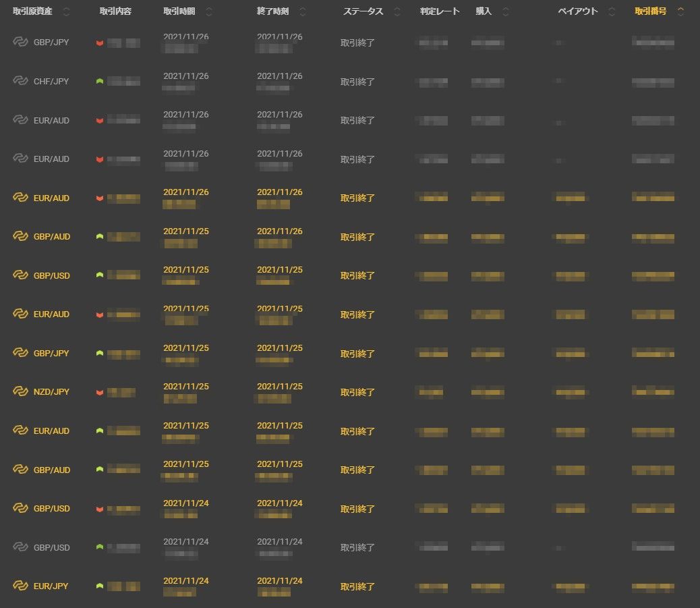
Task: Click the EUR/JPY currency pair icon
Action: [x=20, y=586]
